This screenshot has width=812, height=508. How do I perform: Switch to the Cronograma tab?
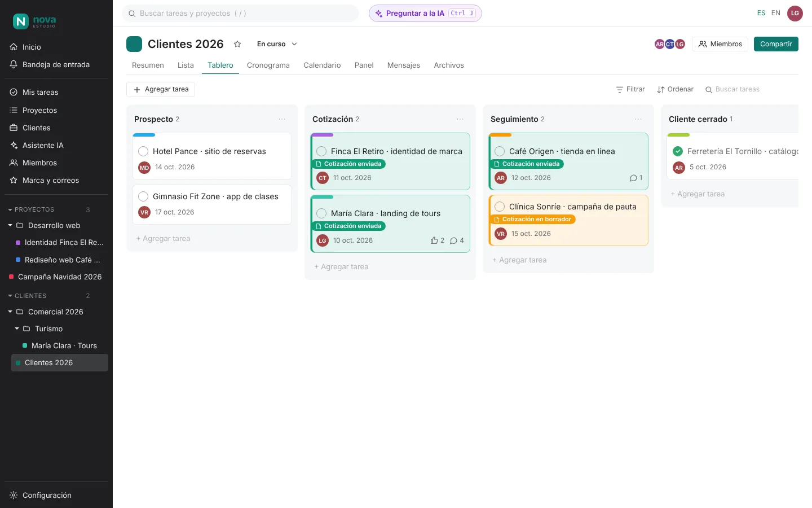coord(268,65)
